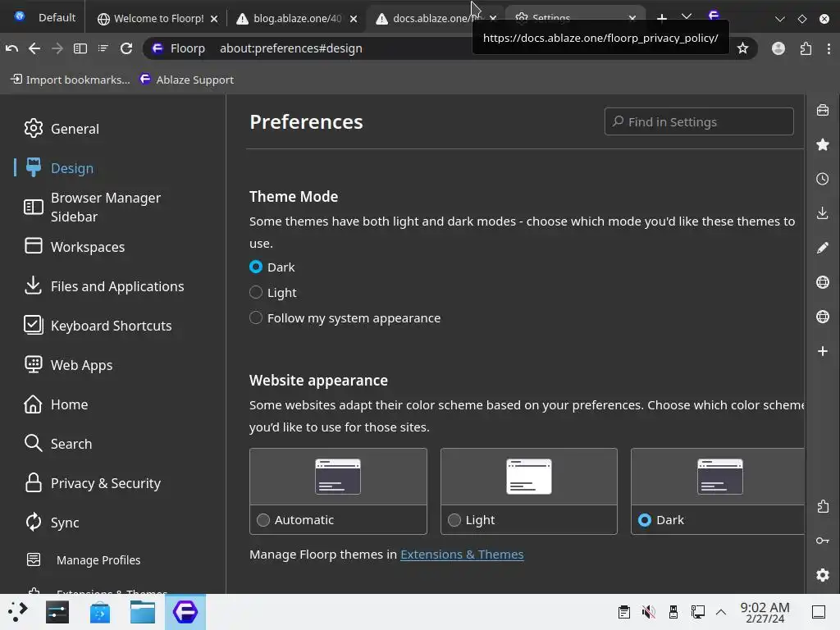Select Follow my system appearance
Viewport: 840px width, 630px height.
(256, 317)
